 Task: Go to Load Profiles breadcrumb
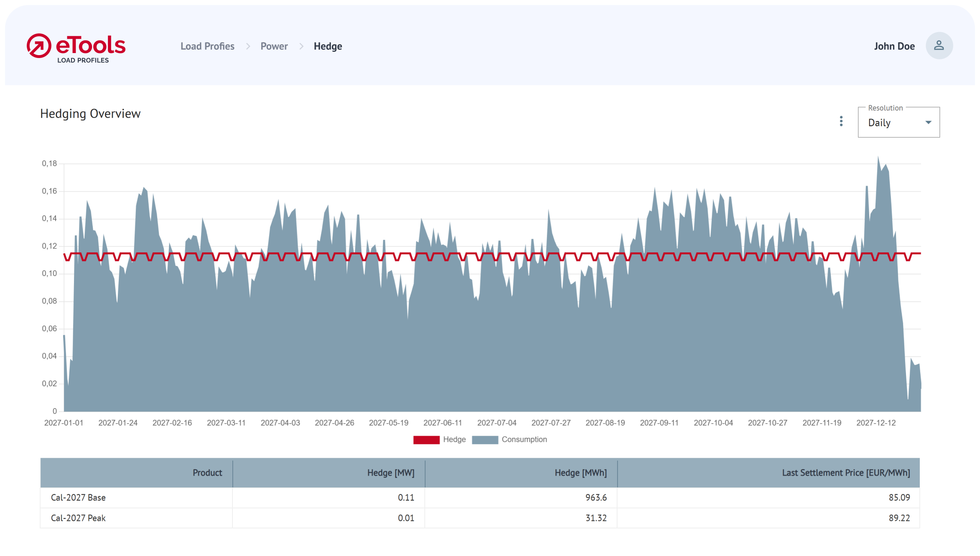pos(207,46)
